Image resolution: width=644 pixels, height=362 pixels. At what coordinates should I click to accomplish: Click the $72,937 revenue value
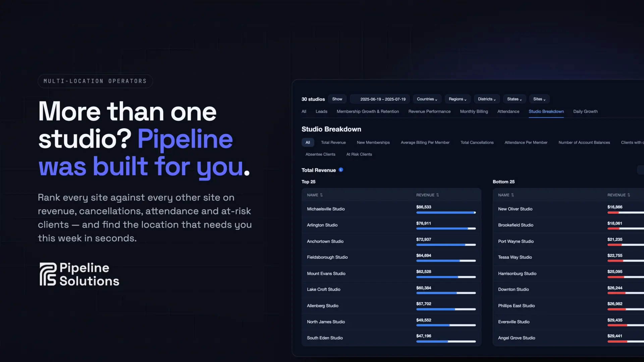click(424, 239)
